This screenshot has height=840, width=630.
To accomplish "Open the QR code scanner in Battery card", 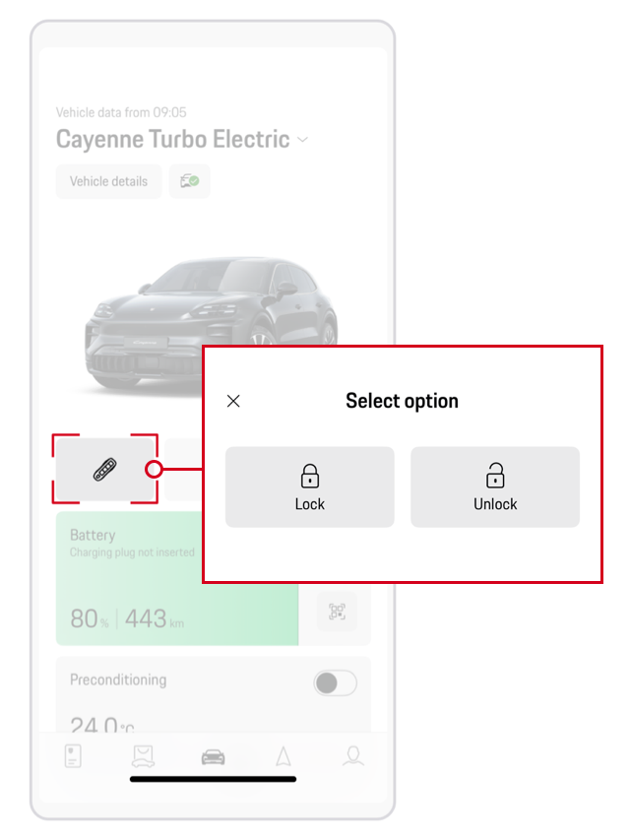I will click(x=338, y=612).
